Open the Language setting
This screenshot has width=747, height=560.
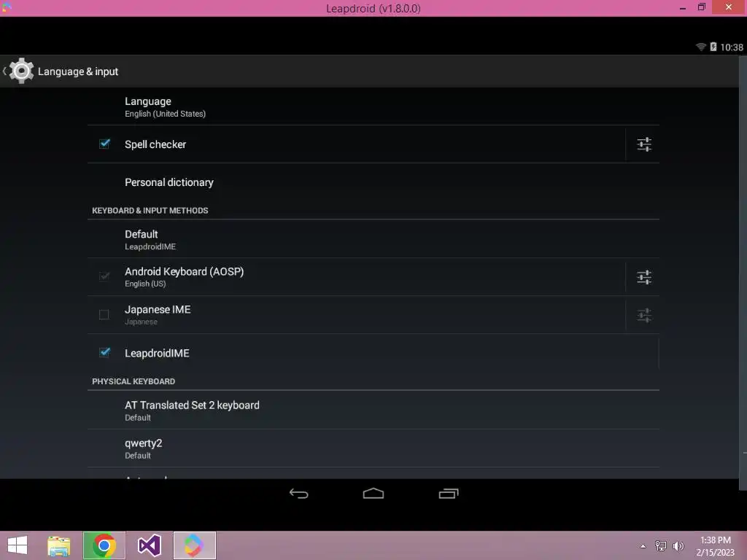click(x=373, y=106)
